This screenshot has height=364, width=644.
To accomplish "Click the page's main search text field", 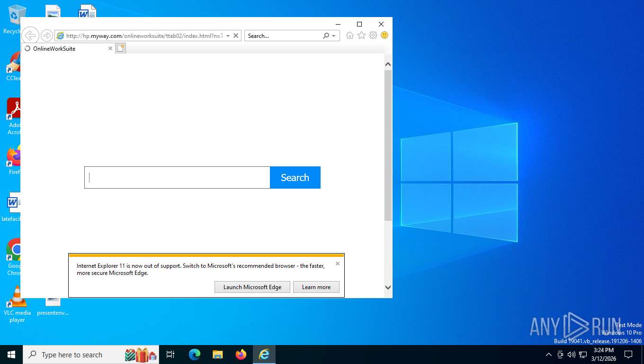I will tap(177, 177).
